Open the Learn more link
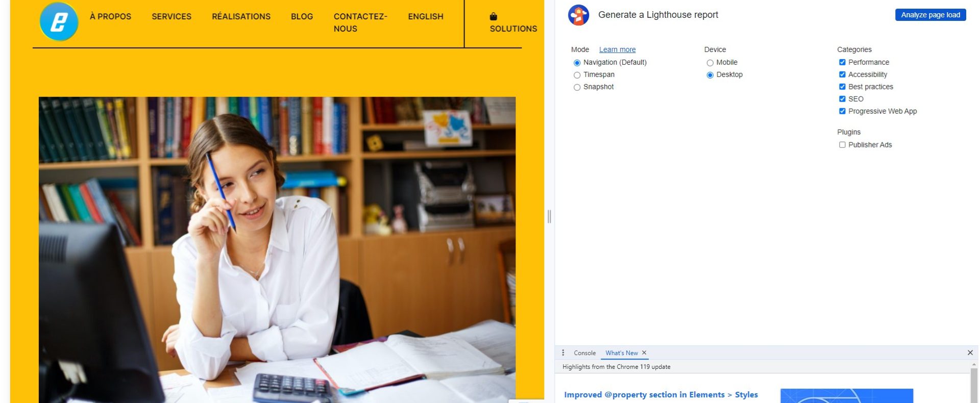The width and height of the screenshot is (980, 403). 617,49
